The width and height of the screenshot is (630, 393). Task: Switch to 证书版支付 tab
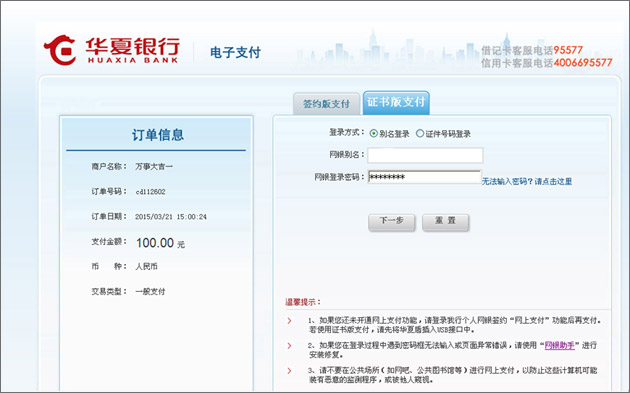tap(396, 102)
